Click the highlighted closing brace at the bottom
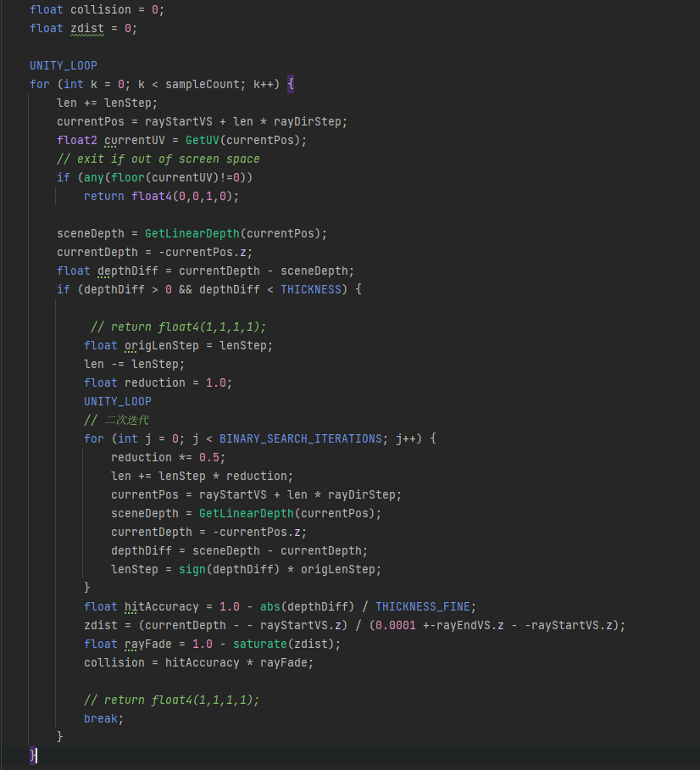This screenshot has height=770, width=700. [33, 754]
